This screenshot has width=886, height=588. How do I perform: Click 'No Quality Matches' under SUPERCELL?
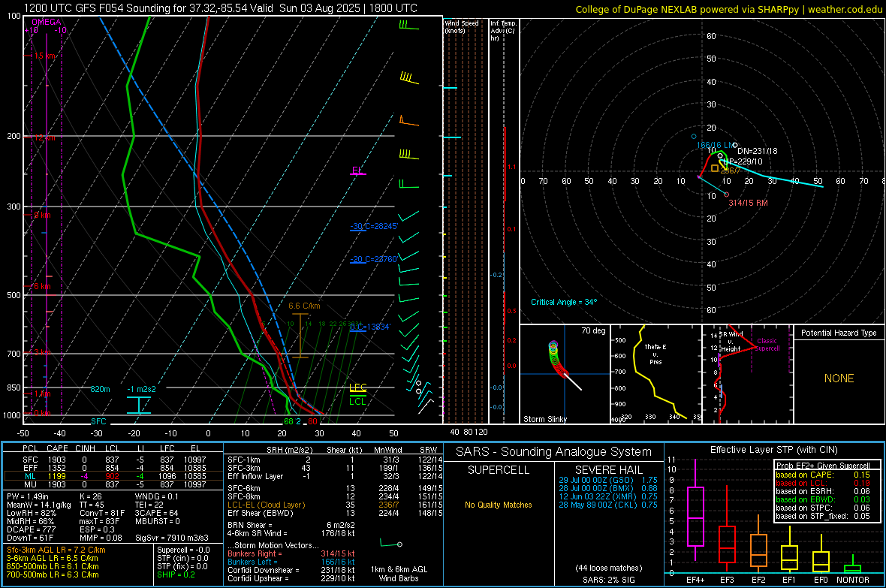tap(499, 505)
